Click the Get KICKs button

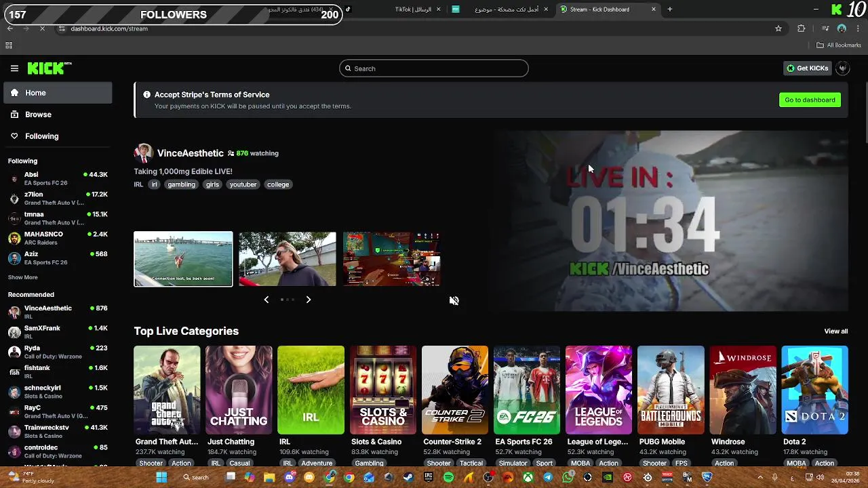[807, 68]
